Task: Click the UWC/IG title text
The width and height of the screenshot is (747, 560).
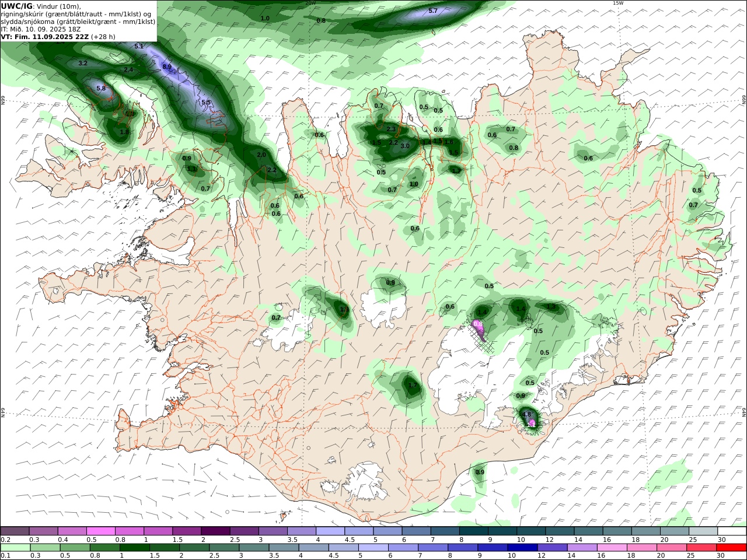Action: pyautogui.click(x=17, y=6)
